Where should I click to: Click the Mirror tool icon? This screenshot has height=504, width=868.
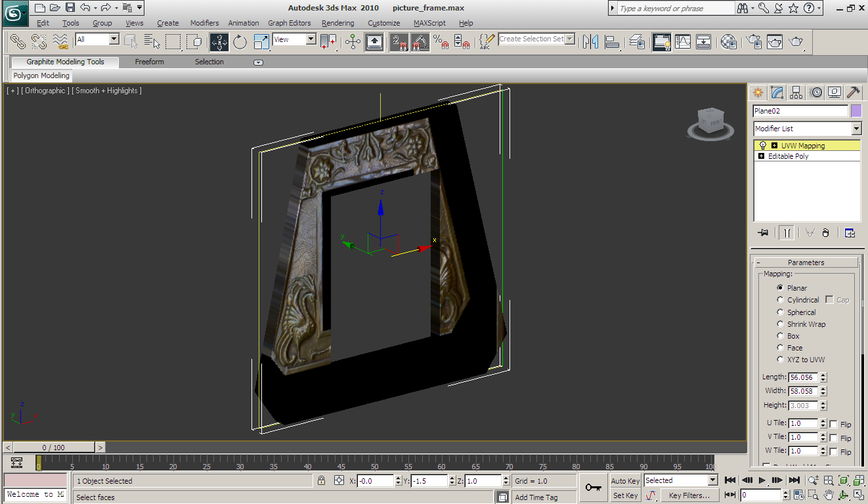tap(590, 42)
